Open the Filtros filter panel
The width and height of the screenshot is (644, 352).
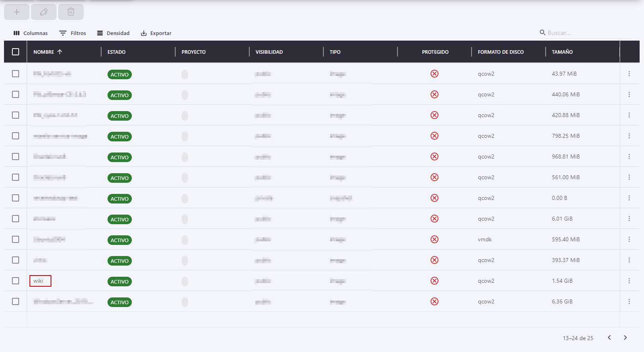pos(73,33)
